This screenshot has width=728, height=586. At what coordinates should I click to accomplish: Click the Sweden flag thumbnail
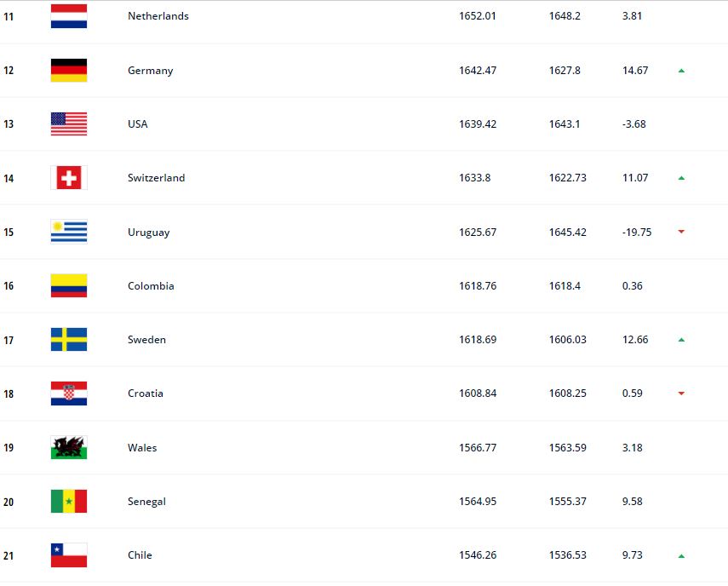(69, 340)
